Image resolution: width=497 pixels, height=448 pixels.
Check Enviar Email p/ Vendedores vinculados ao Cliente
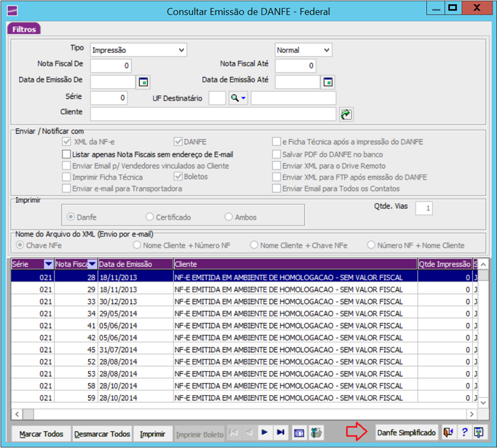pos(66,165)
